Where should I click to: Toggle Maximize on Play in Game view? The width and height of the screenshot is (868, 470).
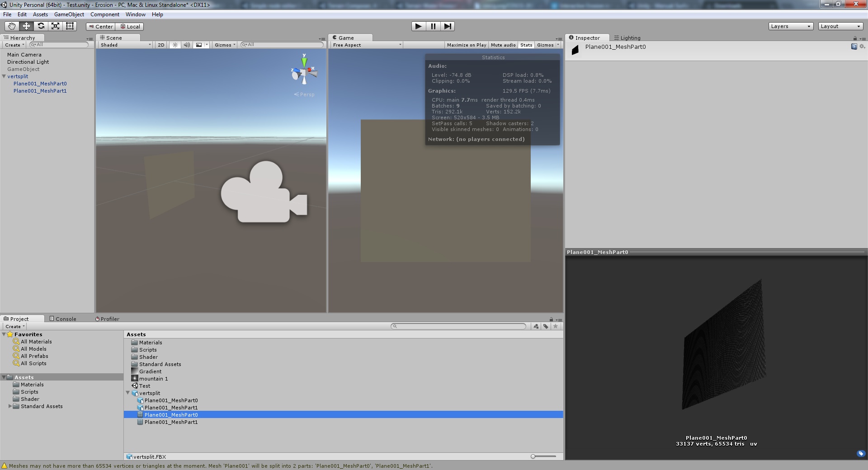(x=466, y=45)
